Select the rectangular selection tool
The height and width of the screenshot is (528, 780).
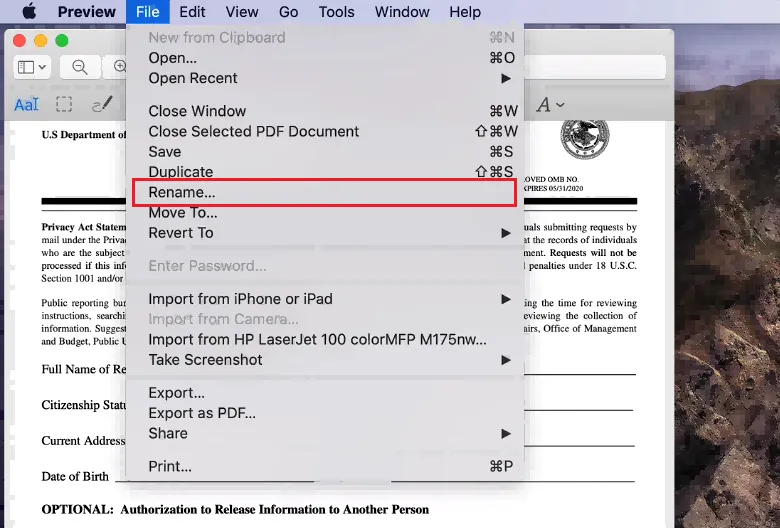[64, 105]
